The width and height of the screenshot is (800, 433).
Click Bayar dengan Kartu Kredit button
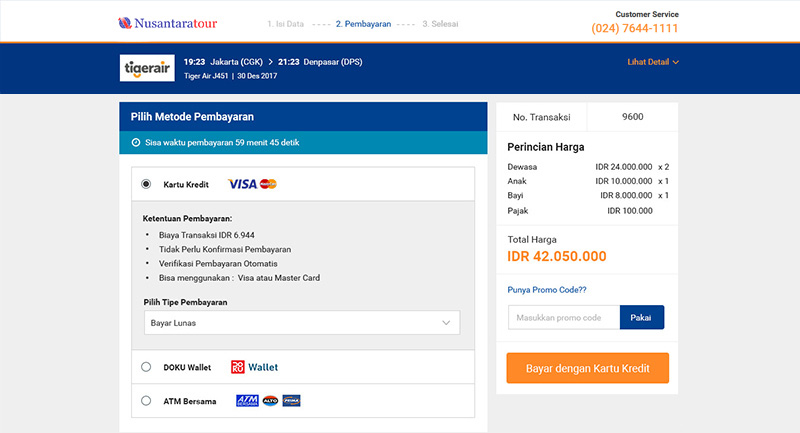pos(588,368)
